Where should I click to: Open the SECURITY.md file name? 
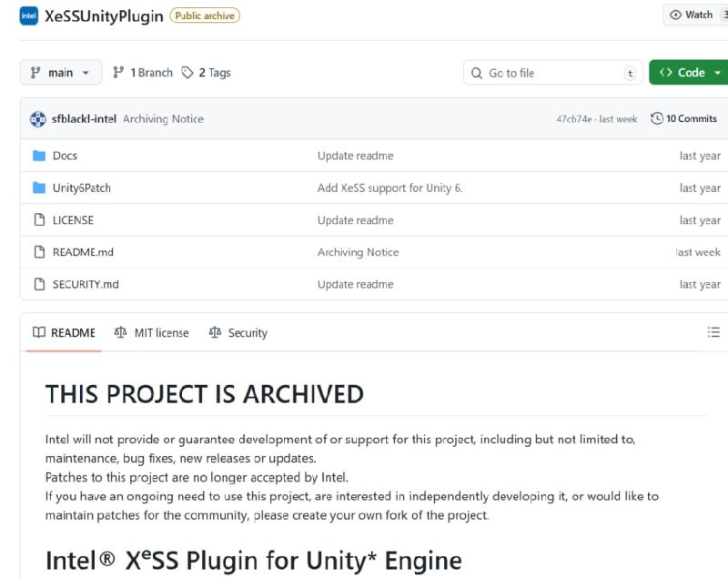(x=86, y=284)
